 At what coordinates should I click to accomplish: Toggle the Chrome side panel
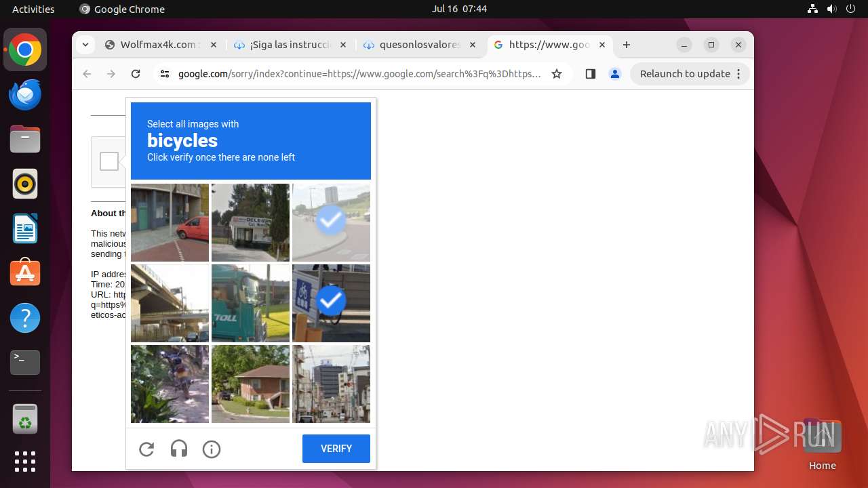pyautogui.click(x=590, y=74)
